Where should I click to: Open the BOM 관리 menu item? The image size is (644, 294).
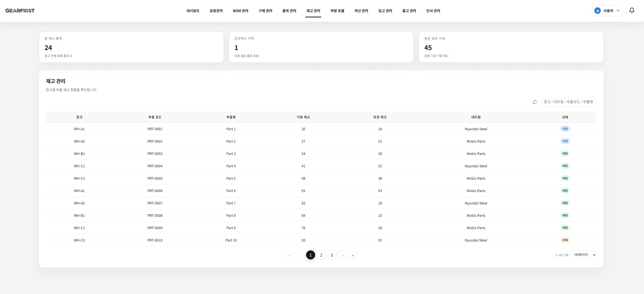(x=240, y=11)
